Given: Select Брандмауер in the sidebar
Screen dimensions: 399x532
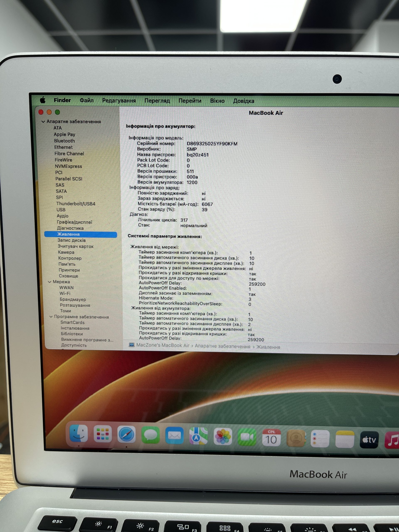Looking at the screenshot, I should tap(73, 299).
